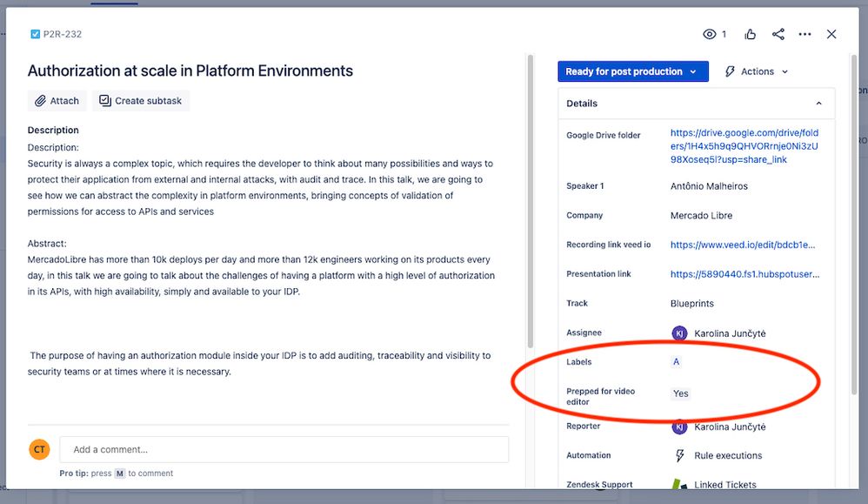Open the share icon
Screen dimensions: 868x504
tap(778, 34)
